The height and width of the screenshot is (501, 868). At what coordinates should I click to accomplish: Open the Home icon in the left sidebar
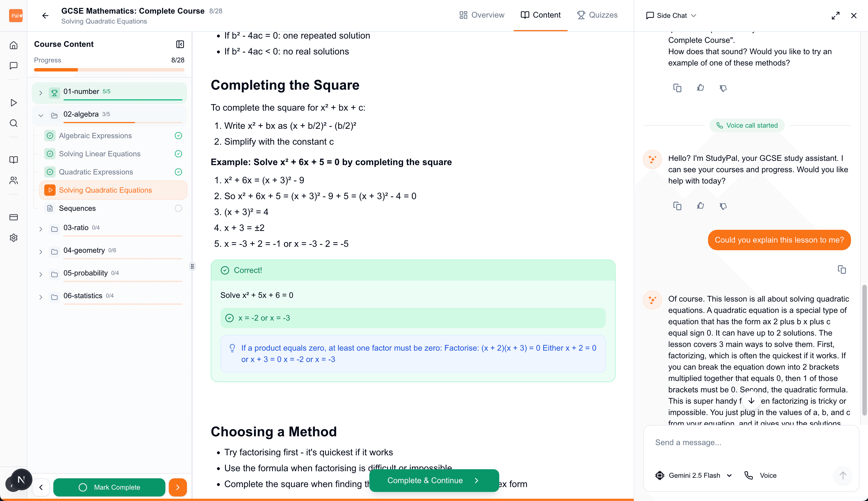(13, 45)
